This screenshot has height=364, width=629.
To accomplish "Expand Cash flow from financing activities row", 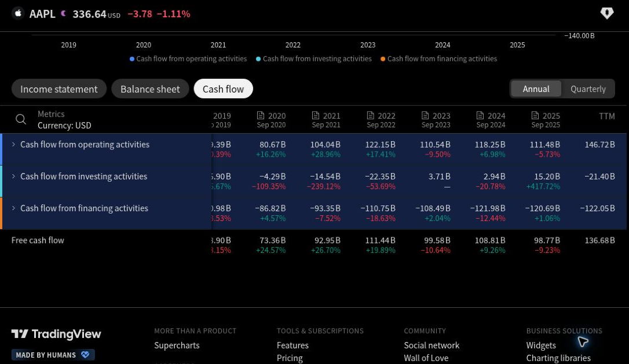I will pos(13,208).
